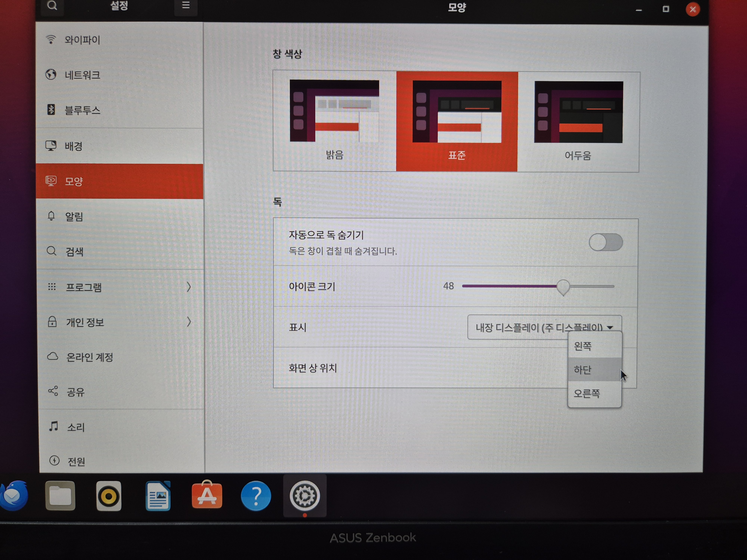Open Rhythmbox music player in dock
This screenshot has width=747, height=560.
[x=109, y=496]
